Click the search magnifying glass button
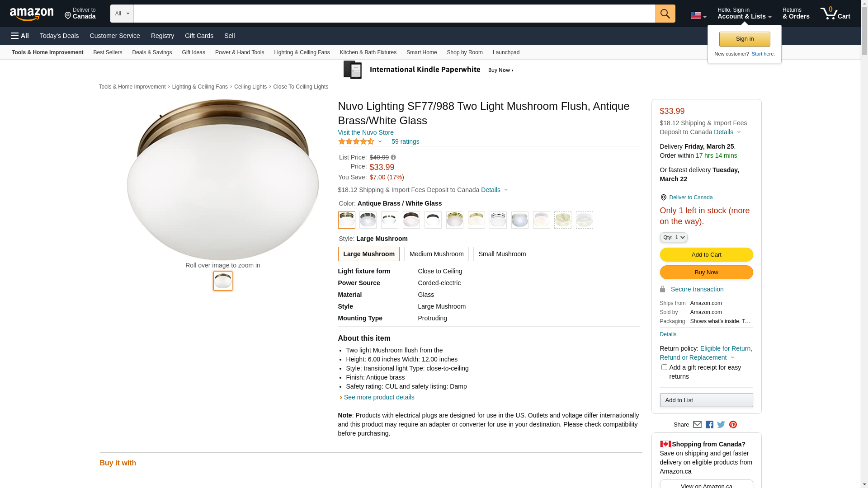Screen dimensions: 868x488 tap(665, 14)
